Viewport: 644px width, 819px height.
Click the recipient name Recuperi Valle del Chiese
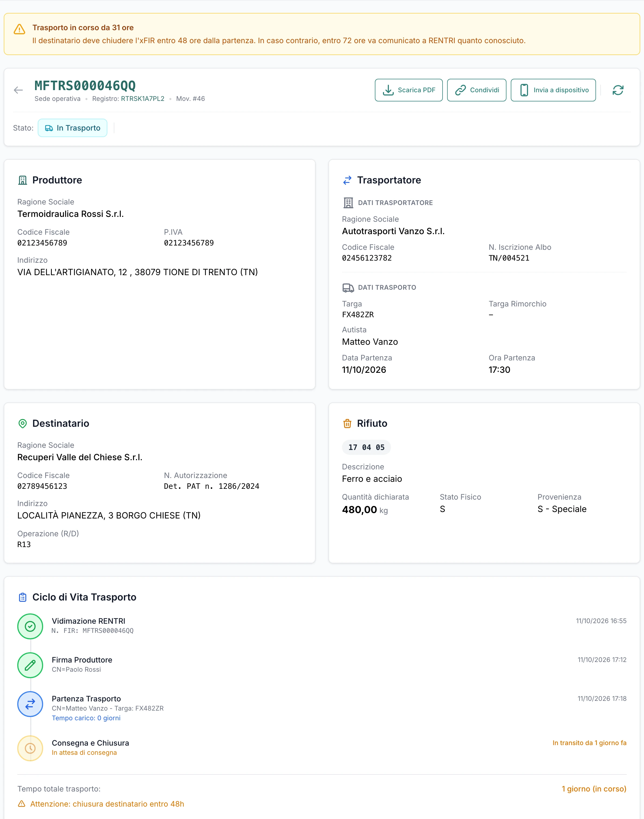pos(80,457)
